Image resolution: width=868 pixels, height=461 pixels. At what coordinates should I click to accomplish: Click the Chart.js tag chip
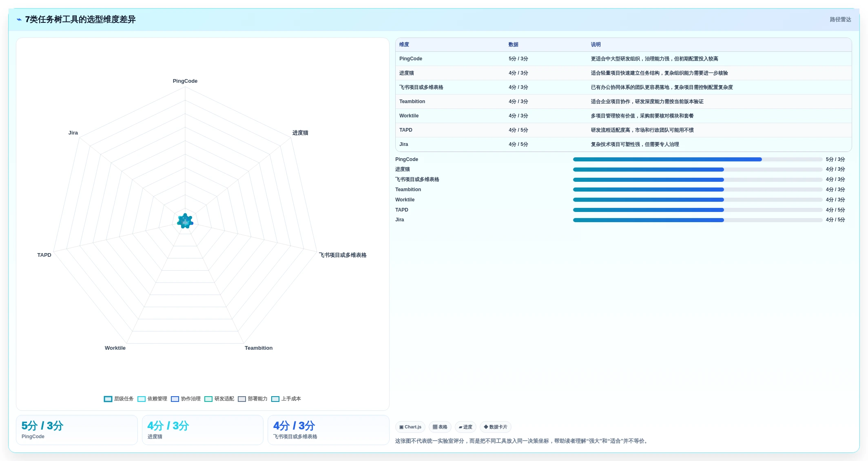410,427
